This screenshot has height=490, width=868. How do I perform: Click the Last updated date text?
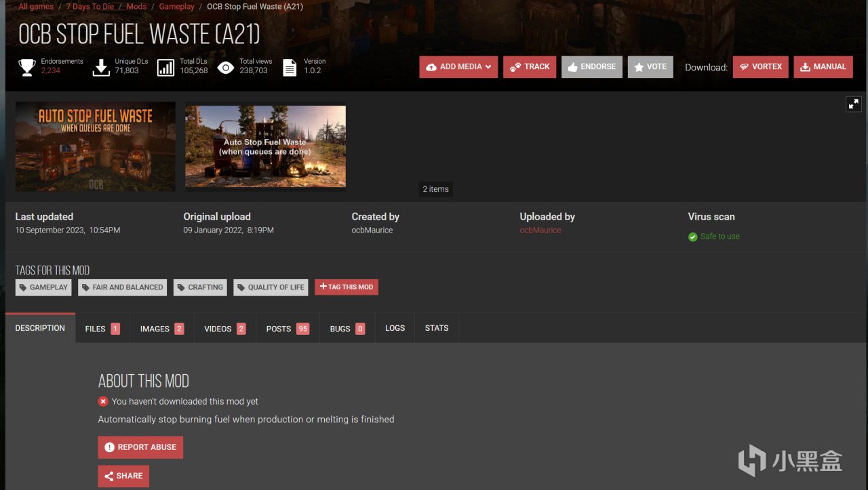pos(68,230)
